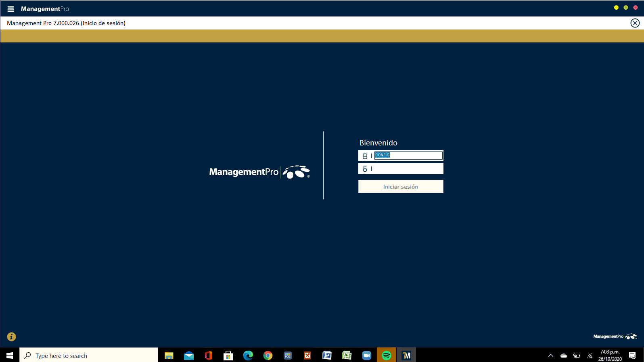Click the green window control dot

click(626, 8)
